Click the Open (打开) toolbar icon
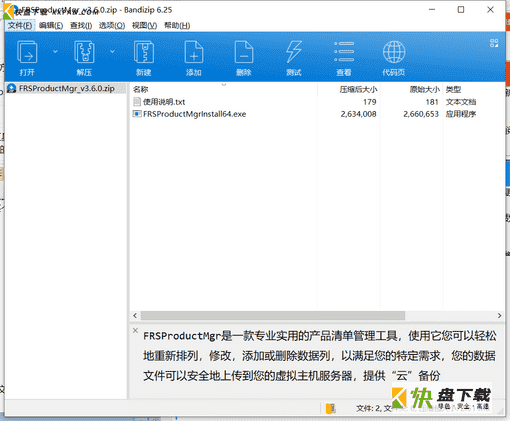 [x=27, y=52]
